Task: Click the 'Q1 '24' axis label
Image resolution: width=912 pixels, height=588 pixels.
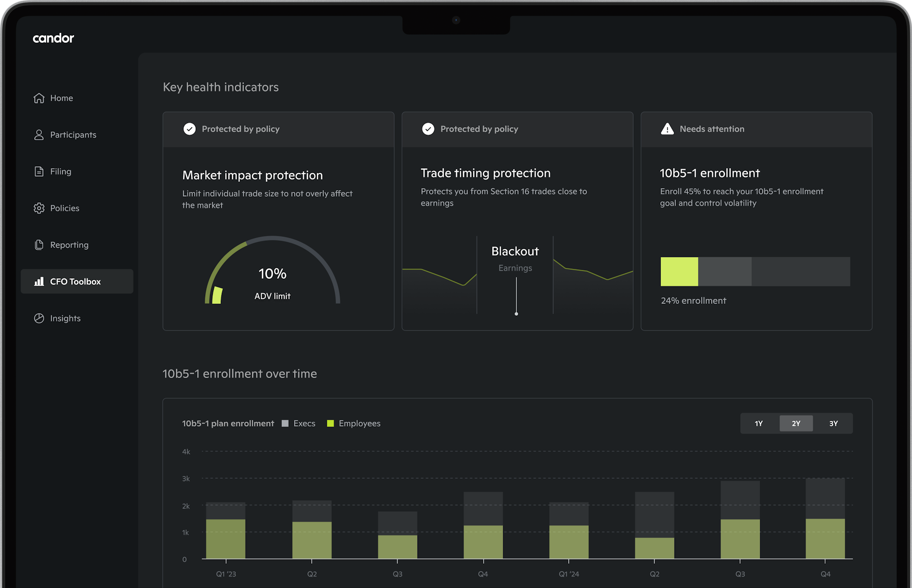Action: (x=569, y=574)
